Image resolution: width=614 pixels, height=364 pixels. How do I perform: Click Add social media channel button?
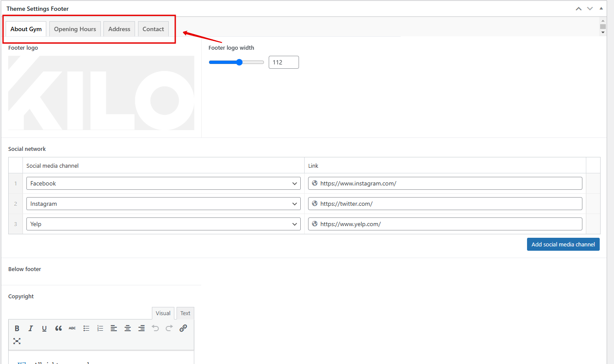tap(563, 244)
